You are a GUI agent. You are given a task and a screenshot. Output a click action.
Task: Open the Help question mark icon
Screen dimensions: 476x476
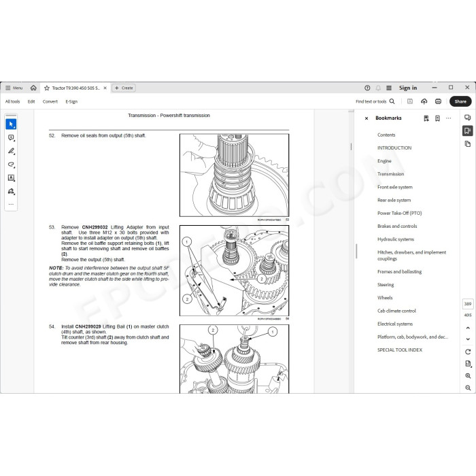[x=367, y=88]
